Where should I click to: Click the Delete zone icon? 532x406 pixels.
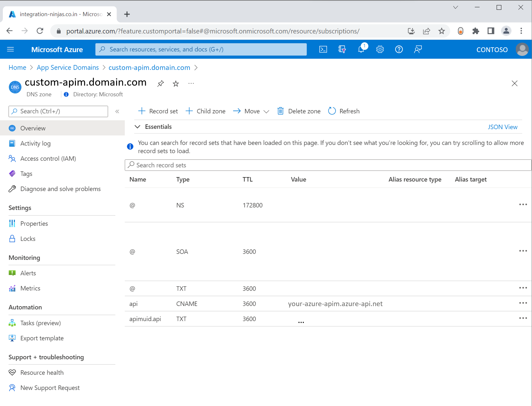pos(280,111)
